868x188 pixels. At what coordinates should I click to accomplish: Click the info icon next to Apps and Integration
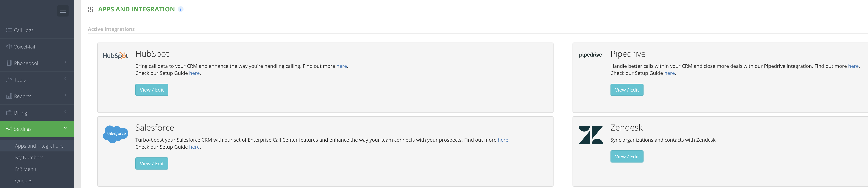181,9
